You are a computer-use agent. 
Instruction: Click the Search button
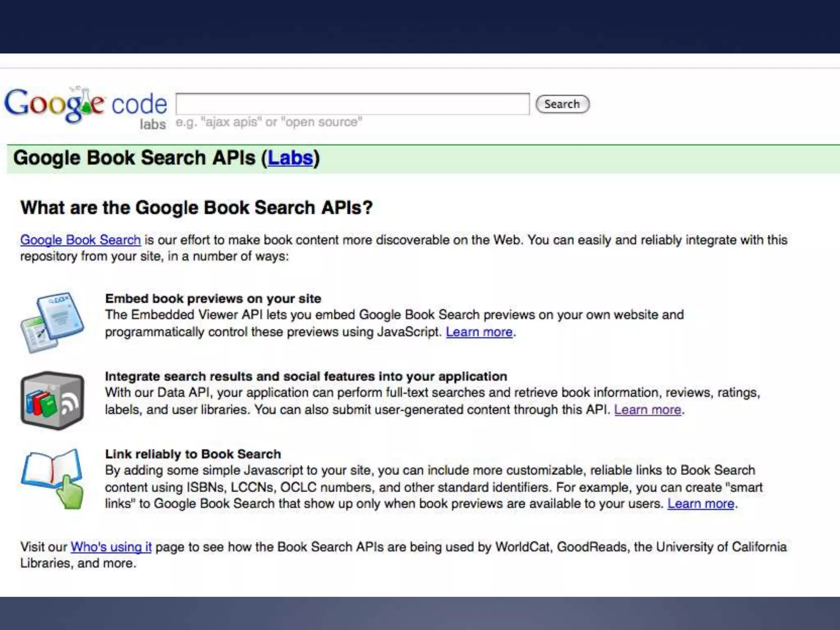pos(562,104)
